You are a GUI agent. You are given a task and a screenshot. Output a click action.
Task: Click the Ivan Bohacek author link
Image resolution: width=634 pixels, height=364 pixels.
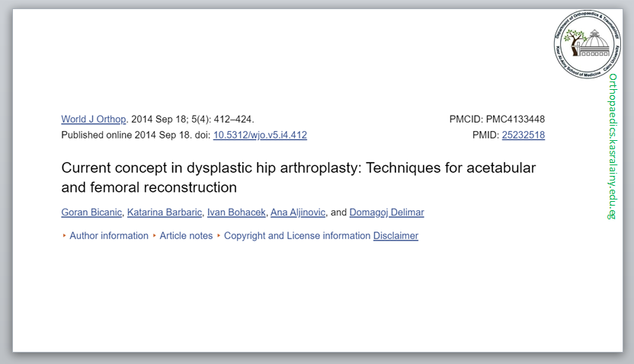point(236,212)
